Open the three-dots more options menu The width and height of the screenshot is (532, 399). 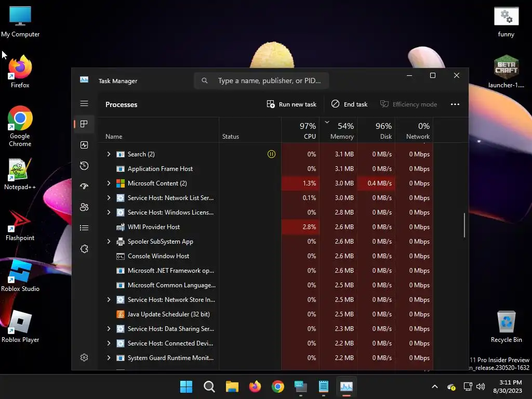(x=455, y=104)
